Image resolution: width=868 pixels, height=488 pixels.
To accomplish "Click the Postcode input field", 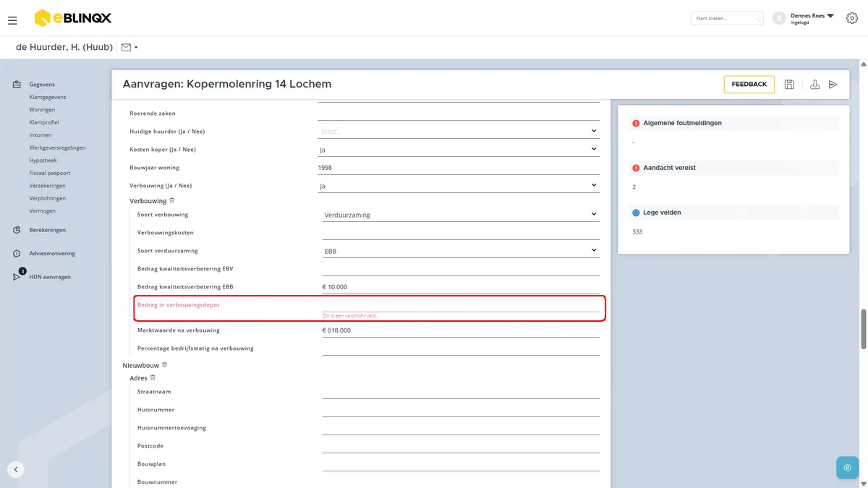I will coord(461,445).
